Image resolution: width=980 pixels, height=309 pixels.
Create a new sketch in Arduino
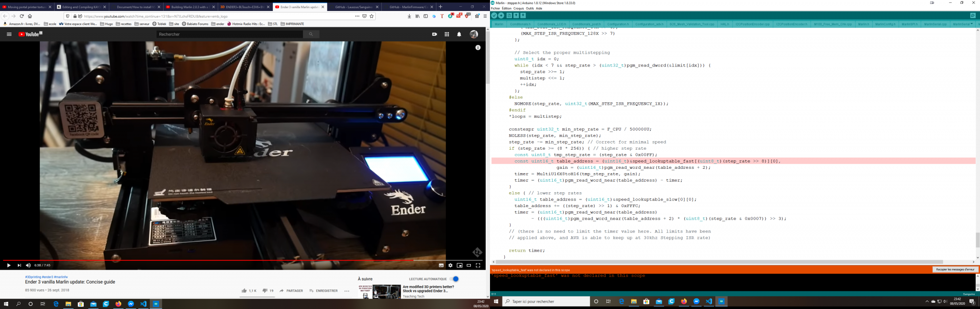509,15
